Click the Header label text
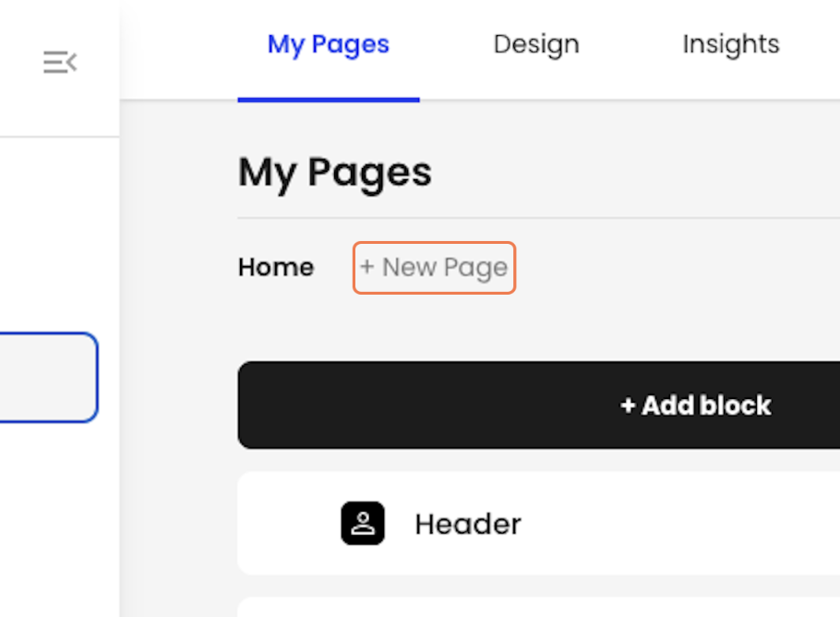 pyautogui.click(x=468, y=524)
